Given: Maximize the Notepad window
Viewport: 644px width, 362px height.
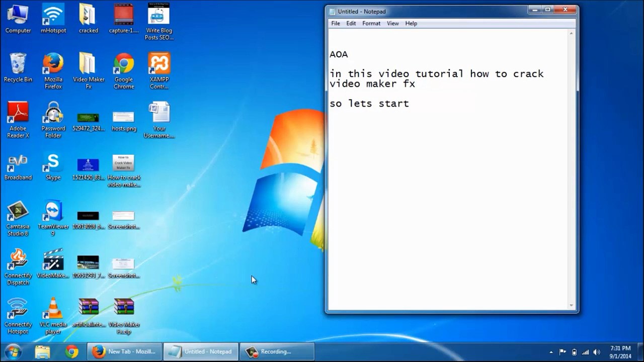Looking at the screenshot, I should [x=548, y=9].
